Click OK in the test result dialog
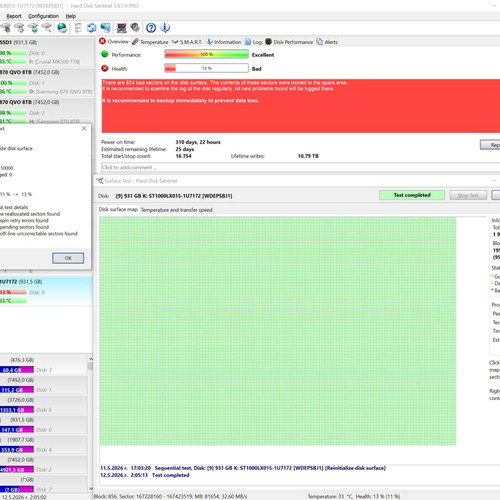500x500 pixels. 68,258
